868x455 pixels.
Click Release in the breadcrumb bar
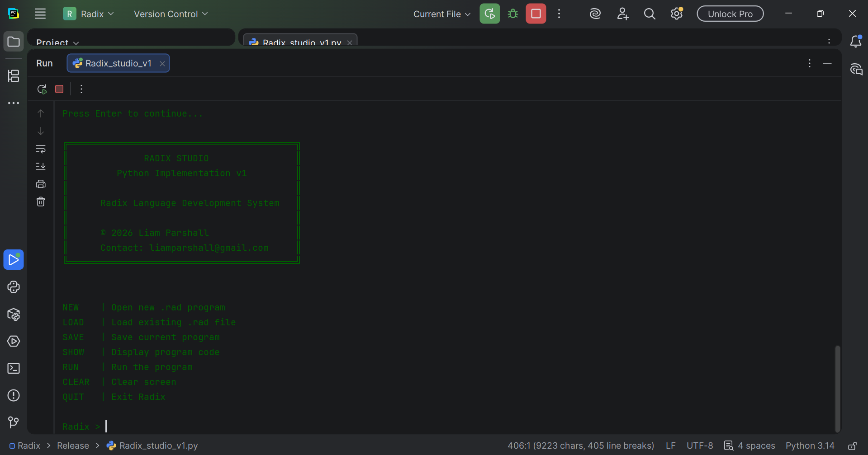pyautogui.click(x=73, y=446)
